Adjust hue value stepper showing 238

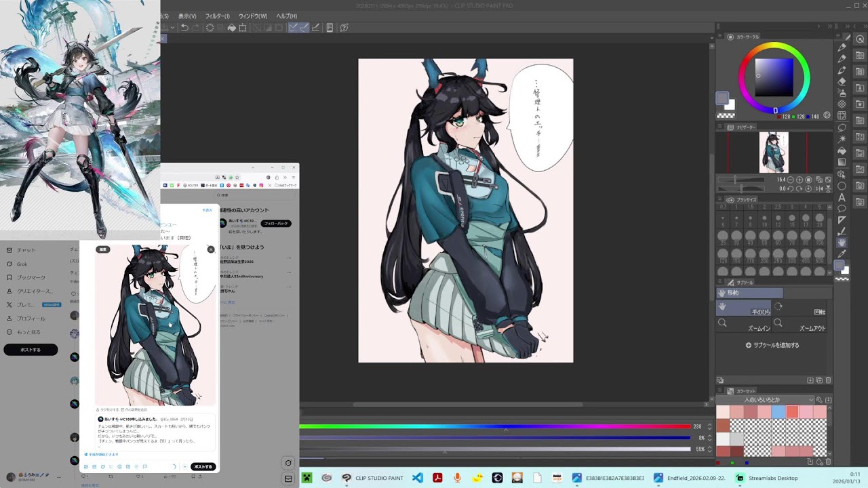pos(709,426)
